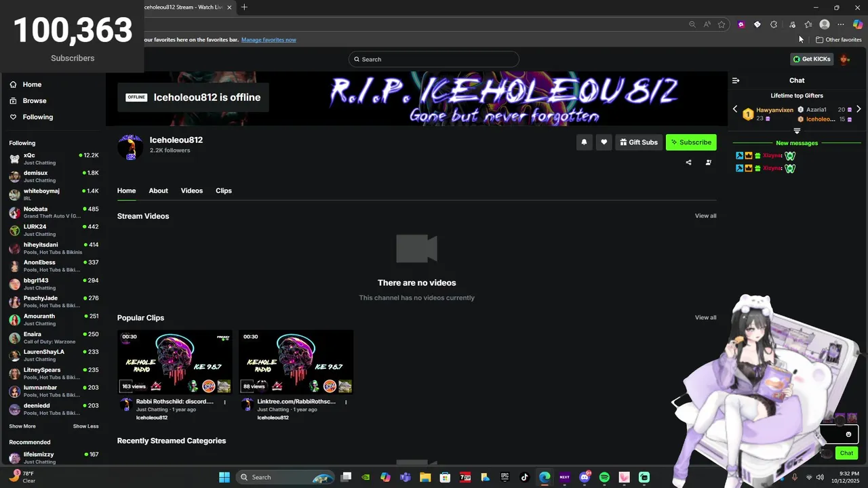Open Copilot icon in Edge toolbar
Viewport: 868px width, 488px height.
(x=858, y=24)
